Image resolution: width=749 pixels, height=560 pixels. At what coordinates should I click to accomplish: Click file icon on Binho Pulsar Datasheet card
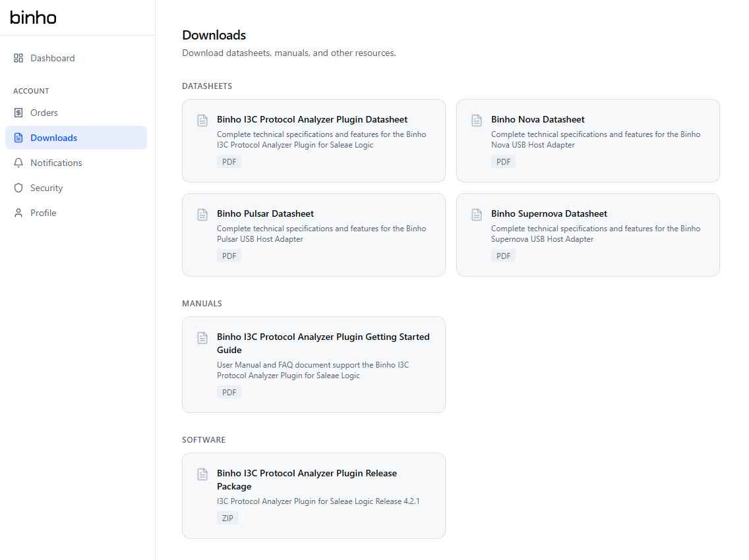202,214
